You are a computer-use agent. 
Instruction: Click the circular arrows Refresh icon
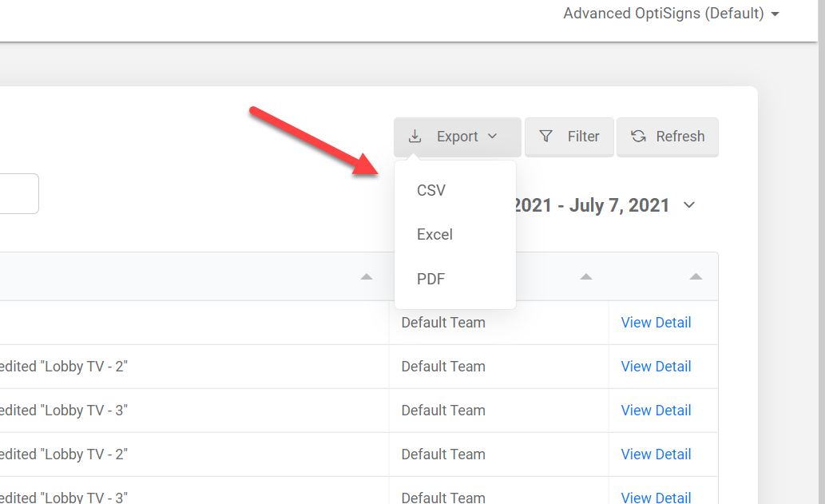click(638, 137)
